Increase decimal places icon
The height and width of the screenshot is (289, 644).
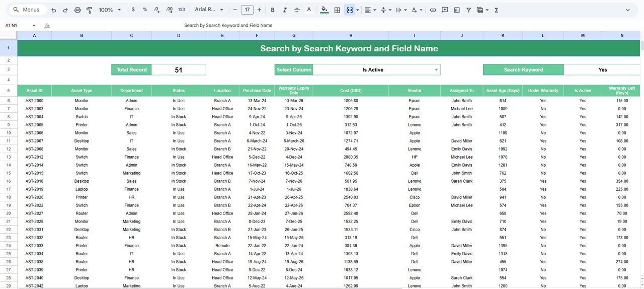point(169,10)
